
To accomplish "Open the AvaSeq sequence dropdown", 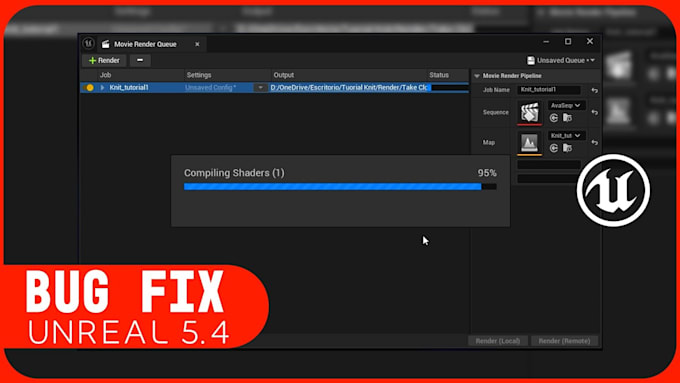I will coord(566,105).
